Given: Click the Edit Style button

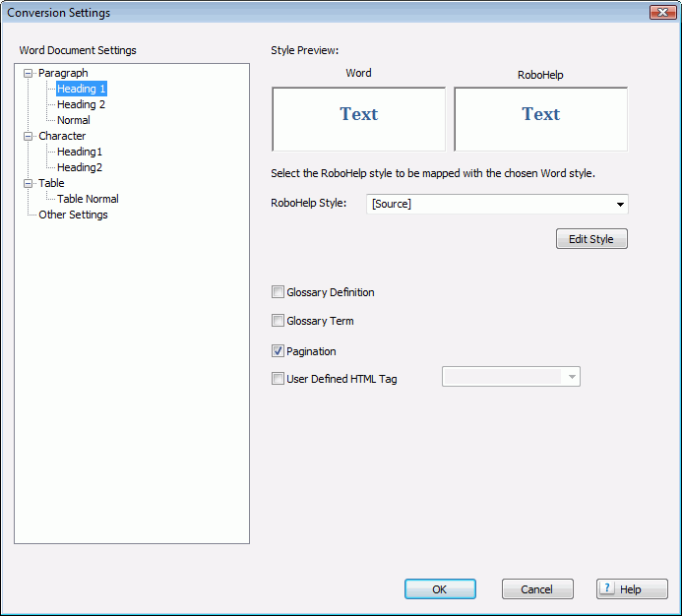Looking at the screenshot, I should click(591, 239).
